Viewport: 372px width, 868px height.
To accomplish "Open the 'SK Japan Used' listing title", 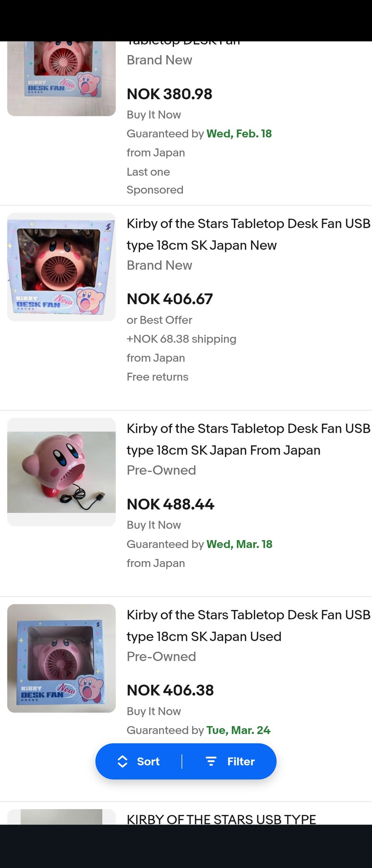I will point(248,626).
